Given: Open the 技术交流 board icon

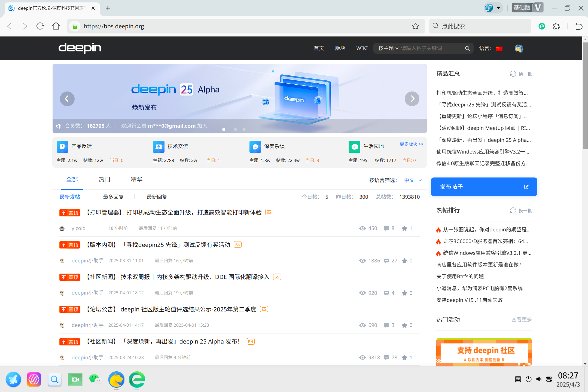Looking at the screenshot, I should (x=159, y=147).
